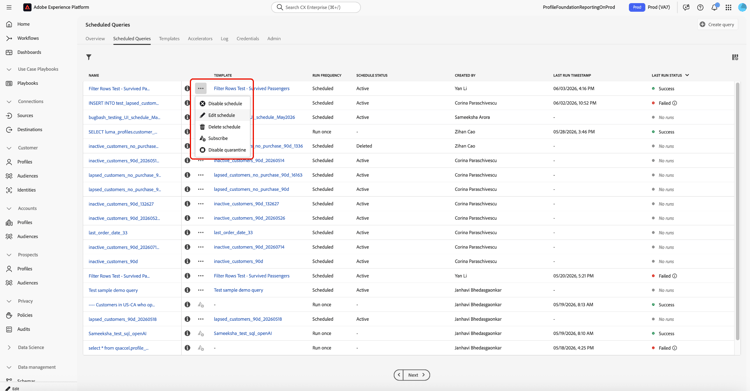750x391 pixels.
Task: Click the ellipsis button of the open menu
Action: [201, 89]
